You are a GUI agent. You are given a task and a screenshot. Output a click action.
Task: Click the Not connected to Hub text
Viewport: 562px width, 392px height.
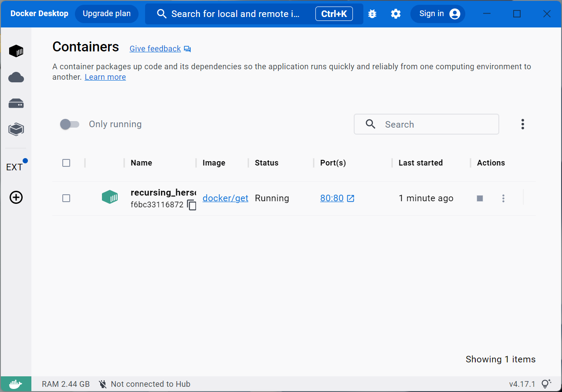pyautogui.click(x=151, y=384)
